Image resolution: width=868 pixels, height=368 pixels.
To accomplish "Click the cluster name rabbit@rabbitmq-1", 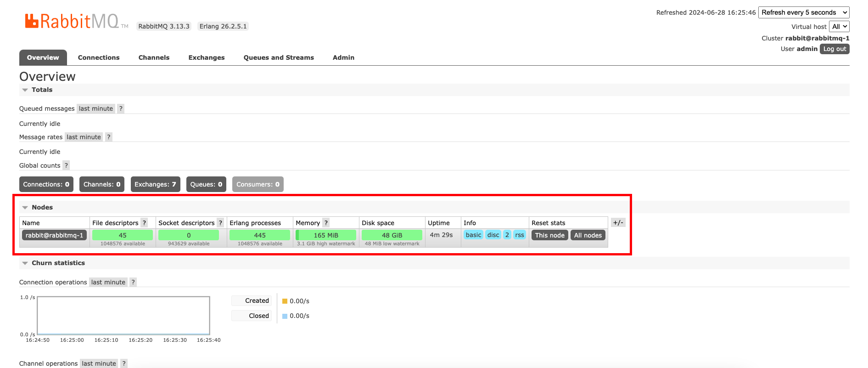I will [x=817, y=38].
